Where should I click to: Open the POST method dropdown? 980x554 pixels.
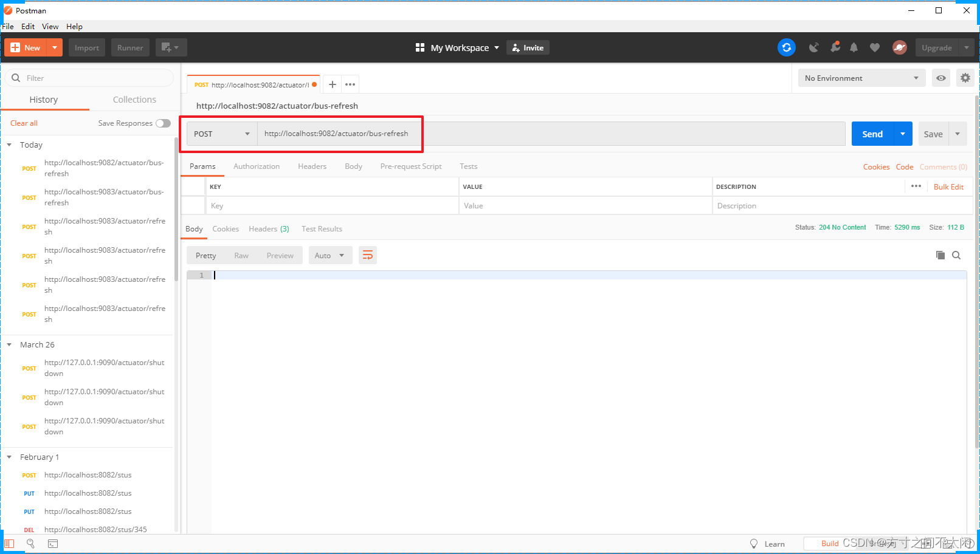(222, 134)
